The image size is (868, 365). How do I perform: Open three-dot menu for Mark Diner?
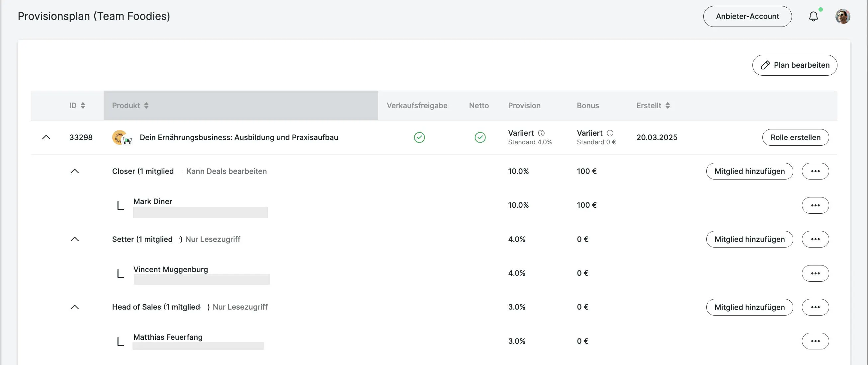(x=815, y=205)
